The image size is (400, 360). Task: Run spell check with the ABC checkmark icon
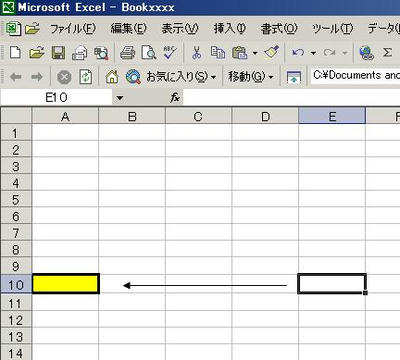coord(170,53)
